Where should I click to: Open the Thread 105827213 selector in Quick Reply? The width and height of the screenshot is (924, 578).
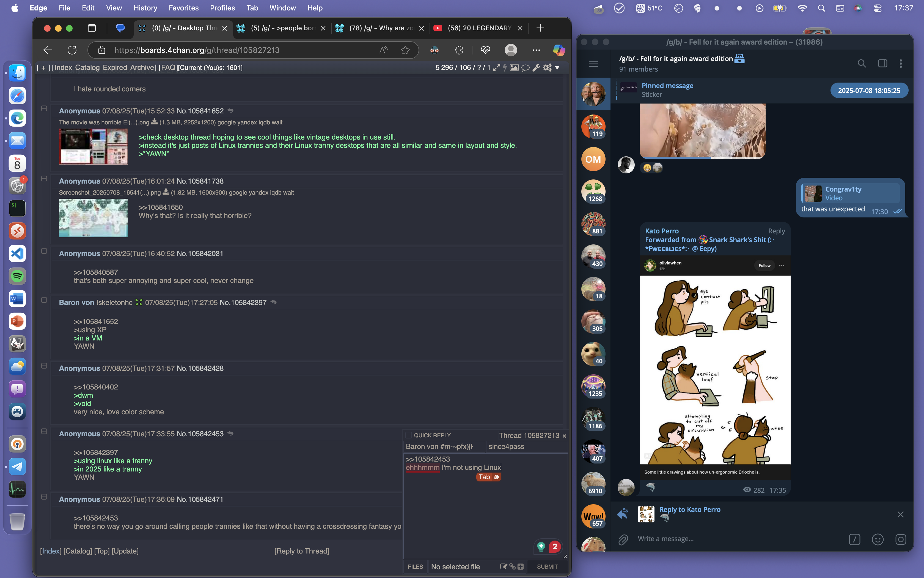(x=529, y=435)
